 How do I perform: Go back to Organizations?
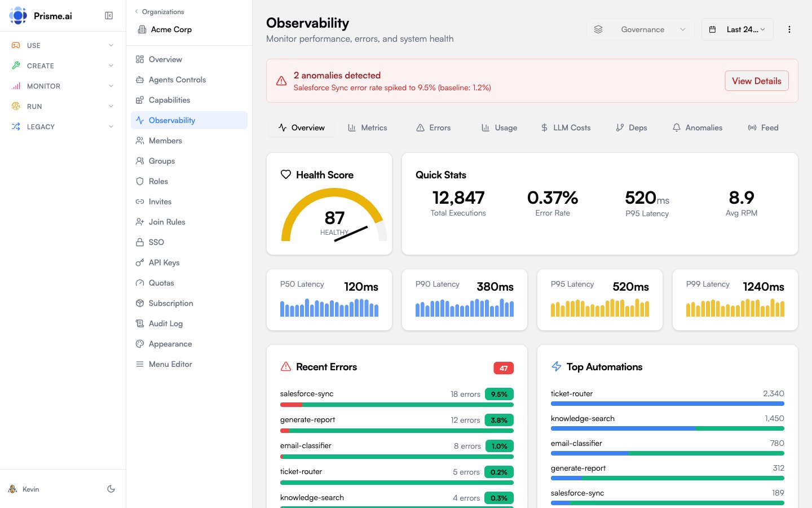[x=159, y=11]
